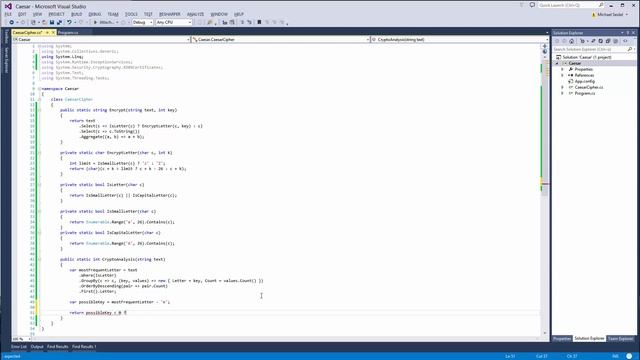Expand the Properties node

[562, 69]
